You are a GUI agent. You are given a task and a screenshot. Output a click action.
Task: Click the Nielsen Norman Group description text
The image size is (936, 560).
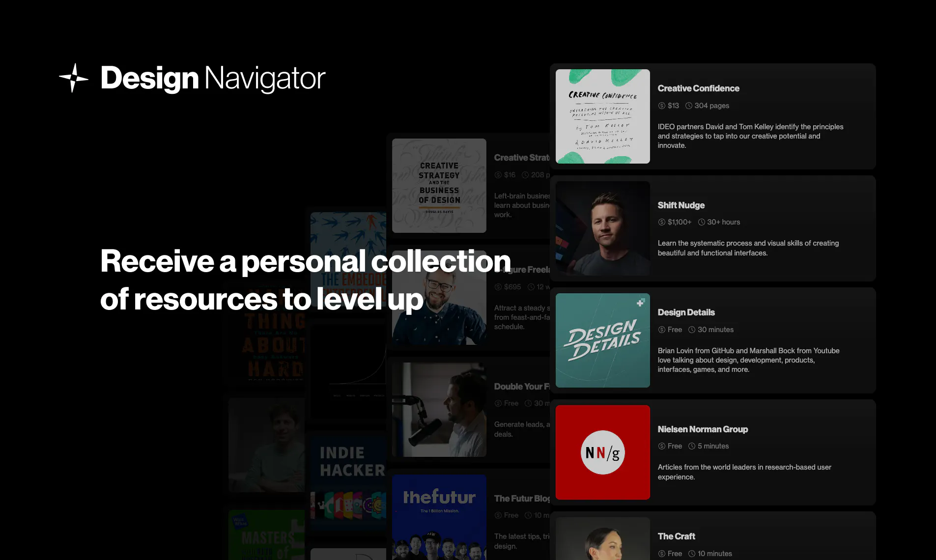tap(744, 472)
